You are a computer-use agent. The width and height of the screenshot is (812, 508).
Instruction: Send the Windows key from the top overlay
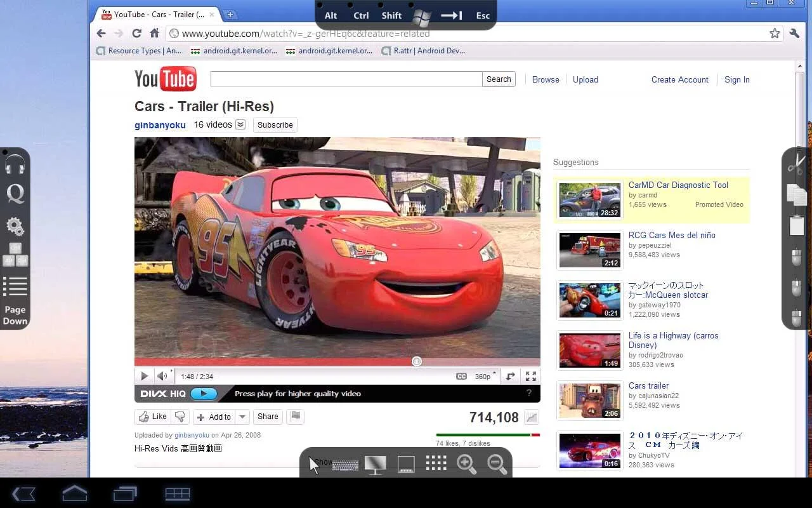pyautogui.click(x=421, y=16)
